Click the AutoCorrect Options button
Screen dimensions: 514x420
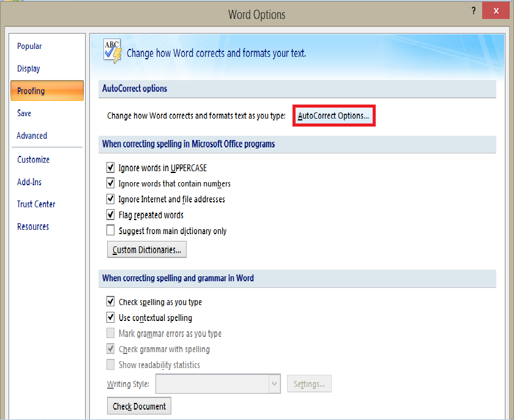coord(333,116)
